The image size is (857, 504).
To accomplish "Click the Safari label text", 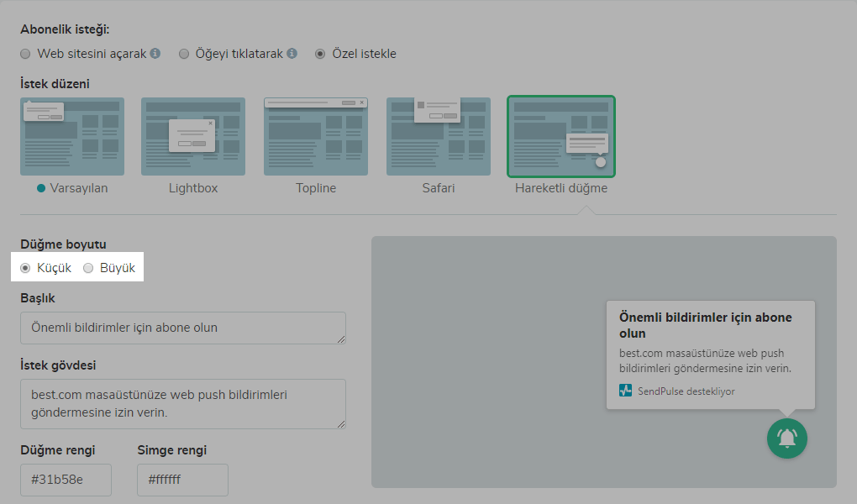I will point(439,188).
